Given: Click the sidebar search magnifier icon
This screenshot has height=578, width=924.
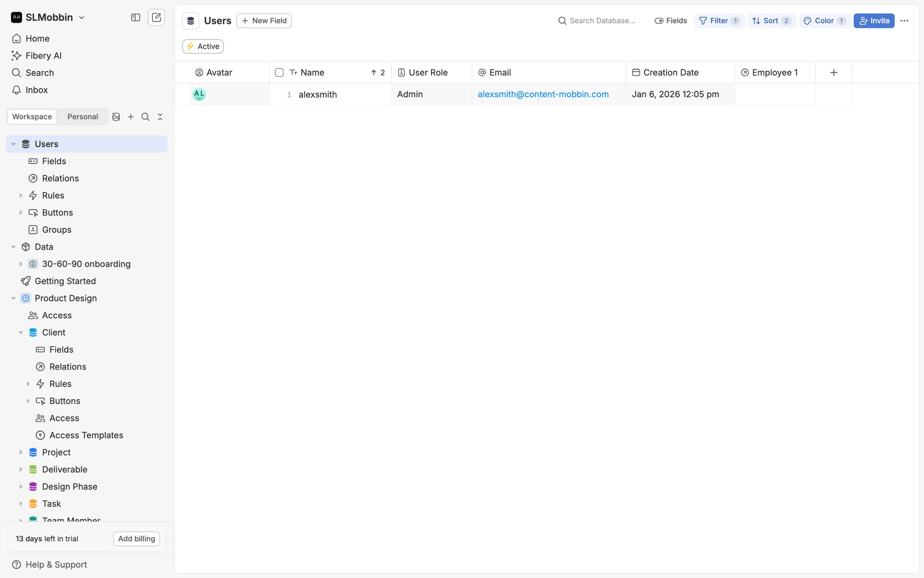Looking at the screenshot, I should point(145,117).
